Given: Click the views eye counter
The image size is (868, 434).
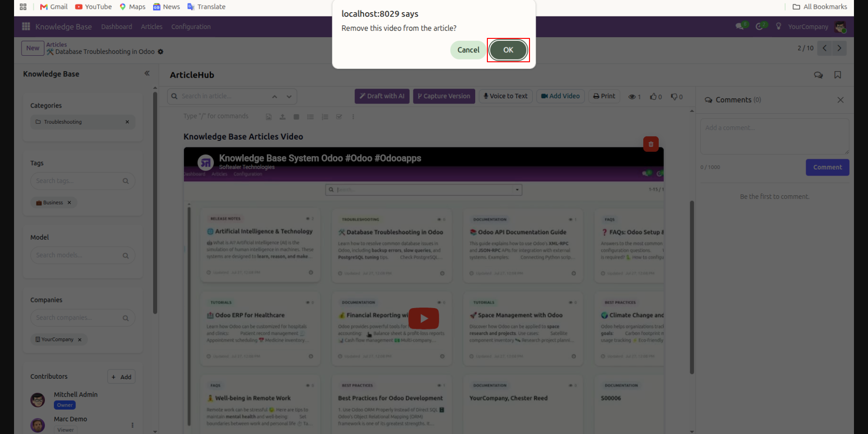Looking at the screenshot, I should (634, 97).
